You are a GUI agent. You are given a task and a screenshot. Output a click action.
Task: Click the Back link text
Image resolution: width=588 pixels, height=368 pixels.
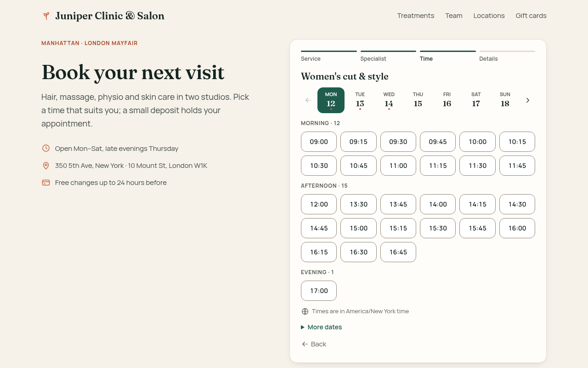(318, 344)
